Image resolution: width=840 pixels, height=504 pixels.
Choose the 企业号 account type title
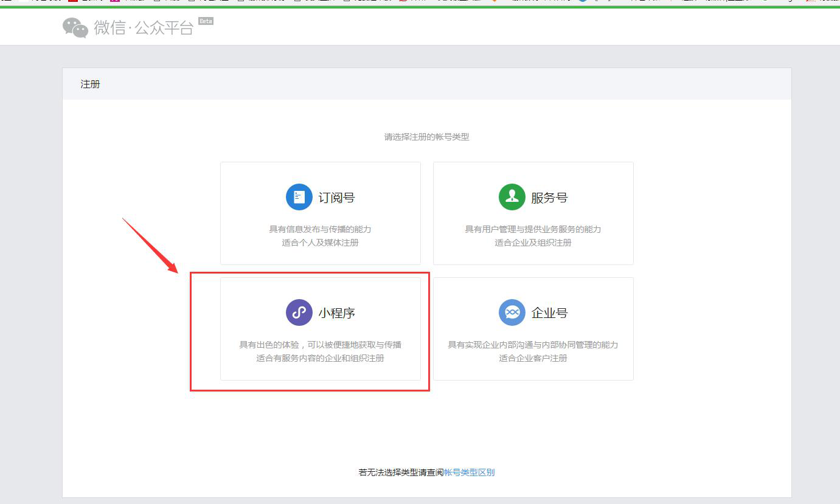[549, 313]
